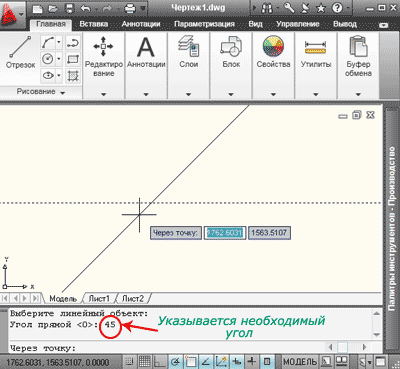Toggle Lineweight display in the status bar
The width and height of the screenshot is (400, 369).
coord(252,361)
